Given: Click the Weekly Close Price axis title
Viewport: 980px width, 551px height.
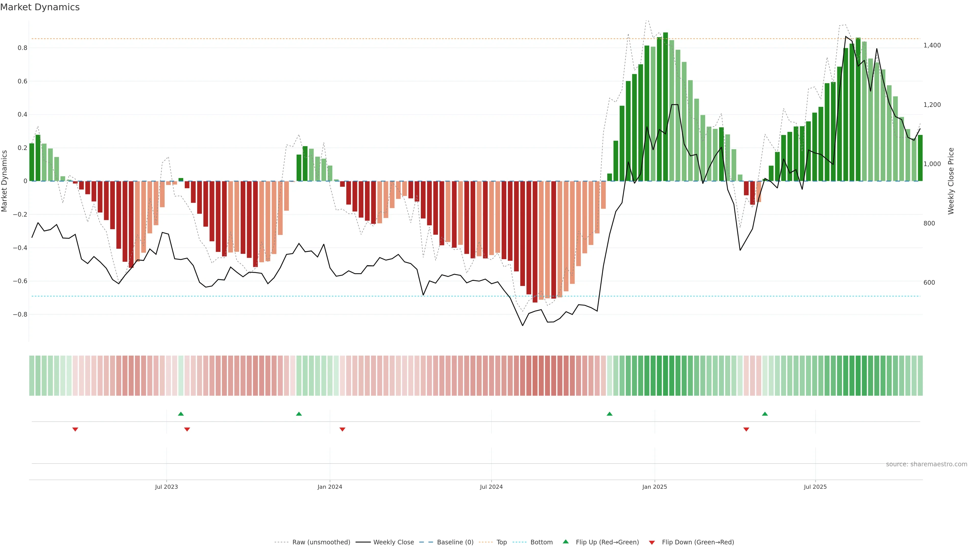Looking at the screenshot, I should coord(951,181).
